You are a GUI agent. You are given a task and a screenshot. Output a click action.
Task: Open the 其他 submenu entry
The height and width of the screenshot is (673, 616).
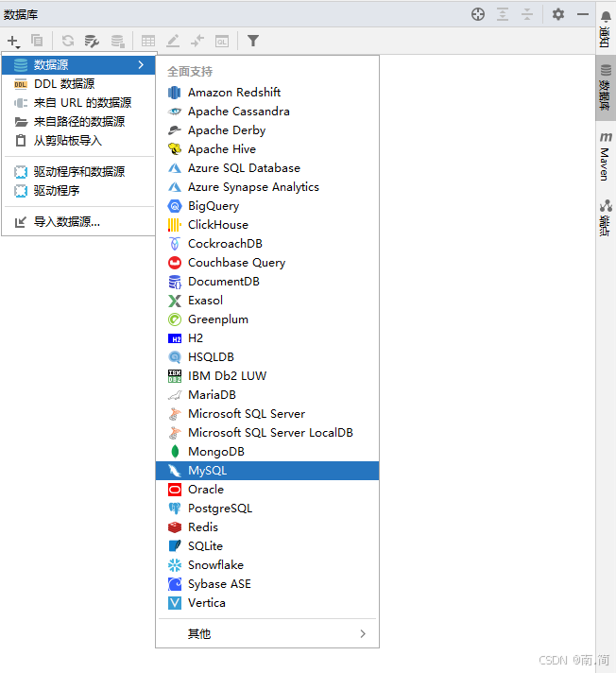tap(267, 634)
